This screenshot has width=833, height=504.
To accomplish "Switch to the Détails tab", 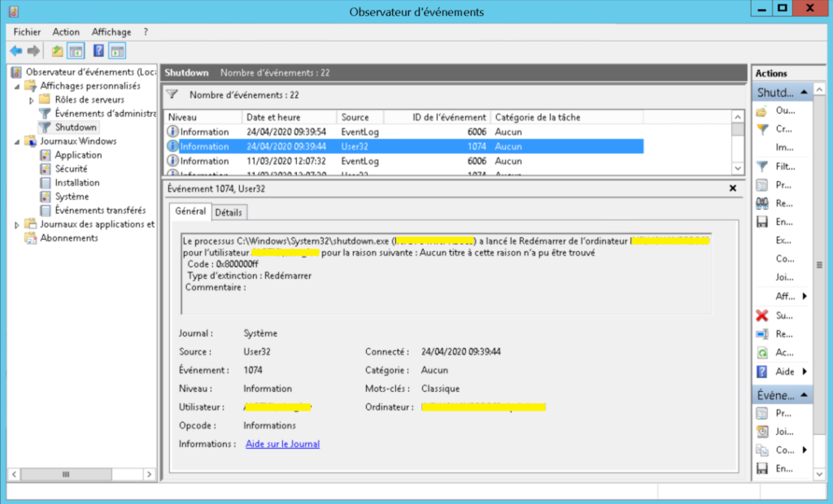I will tap(229, 211).
